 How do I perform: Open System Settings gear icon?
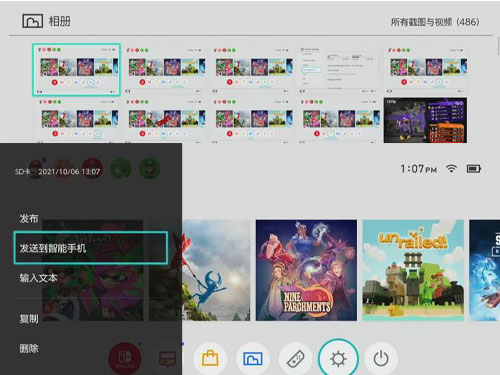(x=338, y=359)
